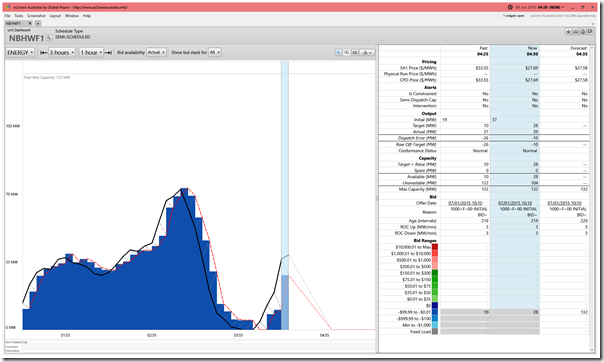Open the Layout menu

point(55,16)
